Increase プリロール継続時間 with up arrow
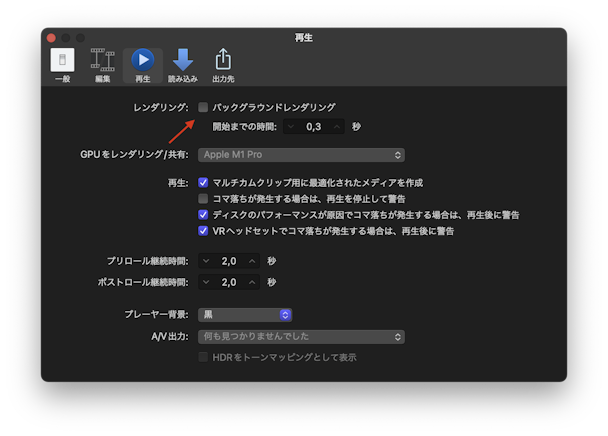Image resolution: width=608 pixels, height=436 pixels. [x=252, y=261]
